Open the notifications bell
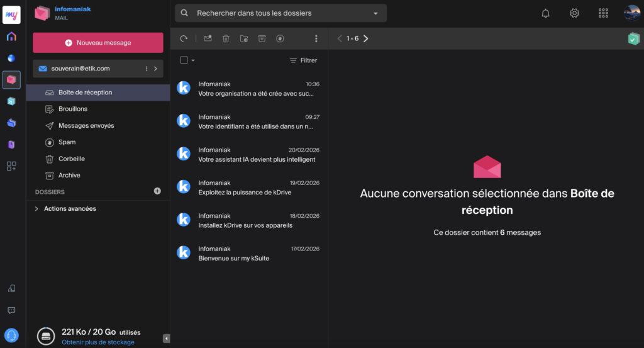The image size is (644, 348). pos(545,13)
